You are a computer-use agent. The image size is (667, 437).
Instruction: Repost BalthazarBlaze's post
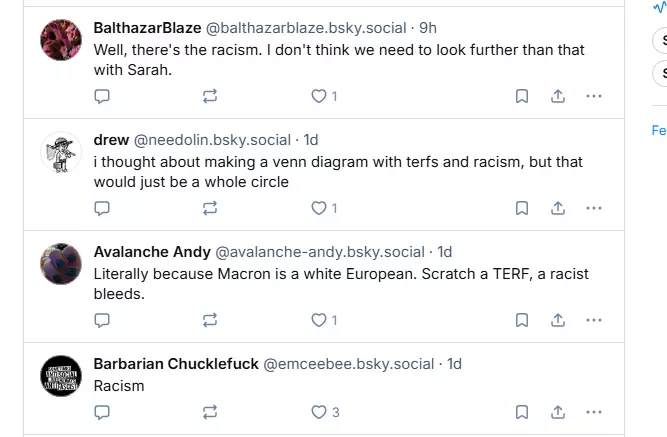(210, 96)
